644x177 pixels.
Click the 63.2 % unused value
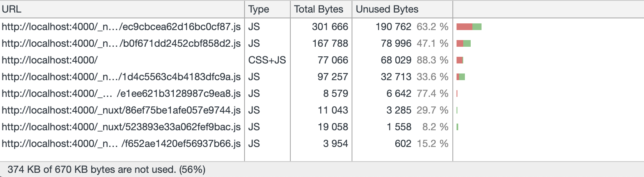click(432, 27)
